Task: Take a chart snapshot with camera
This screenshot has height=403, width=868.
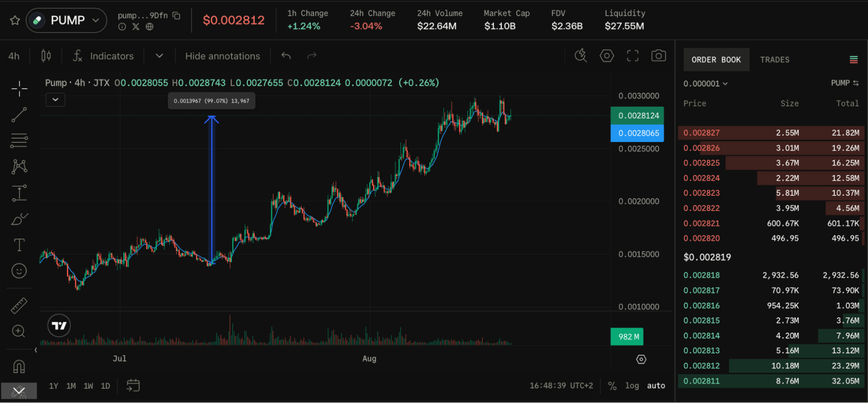Action: 659,56
